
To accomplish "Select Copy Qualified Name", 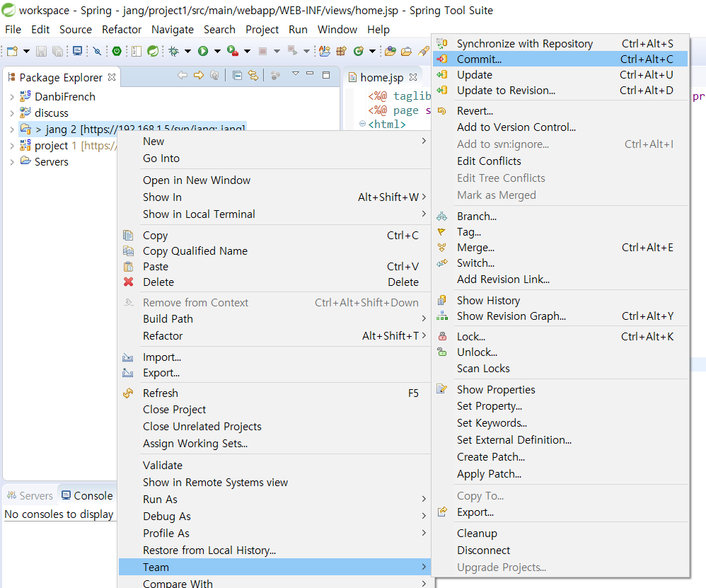I will [x=274, y=250].
